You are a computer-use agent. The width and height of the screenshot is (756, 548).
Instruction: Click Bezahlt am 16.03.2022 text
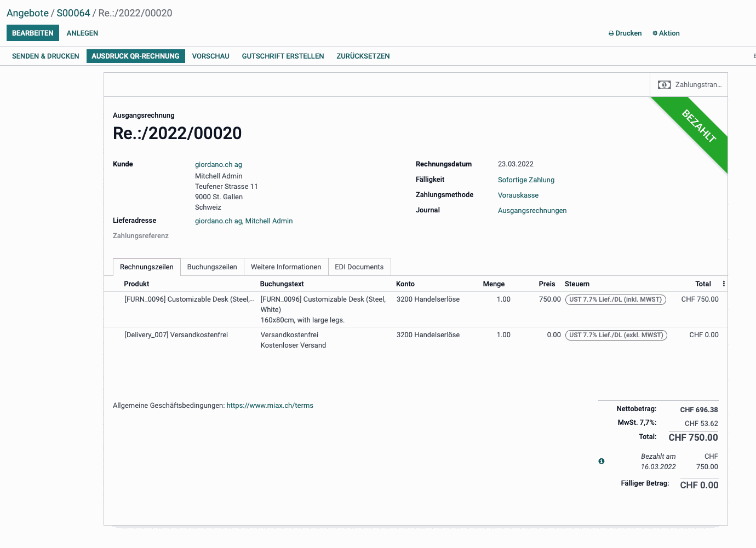pyautogui.click(x=658, y=462)
